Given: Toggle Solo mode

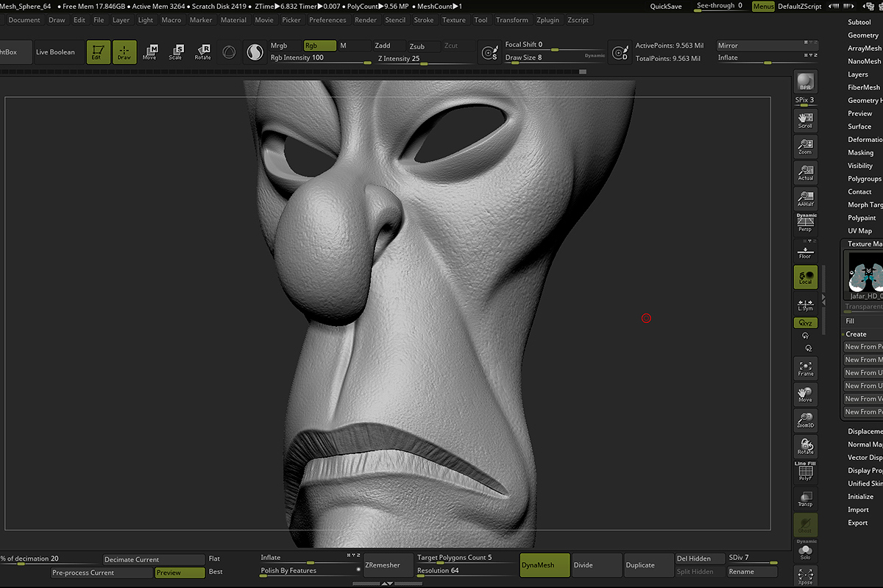Looking at the screenshot, I should [x=805, y=550].
